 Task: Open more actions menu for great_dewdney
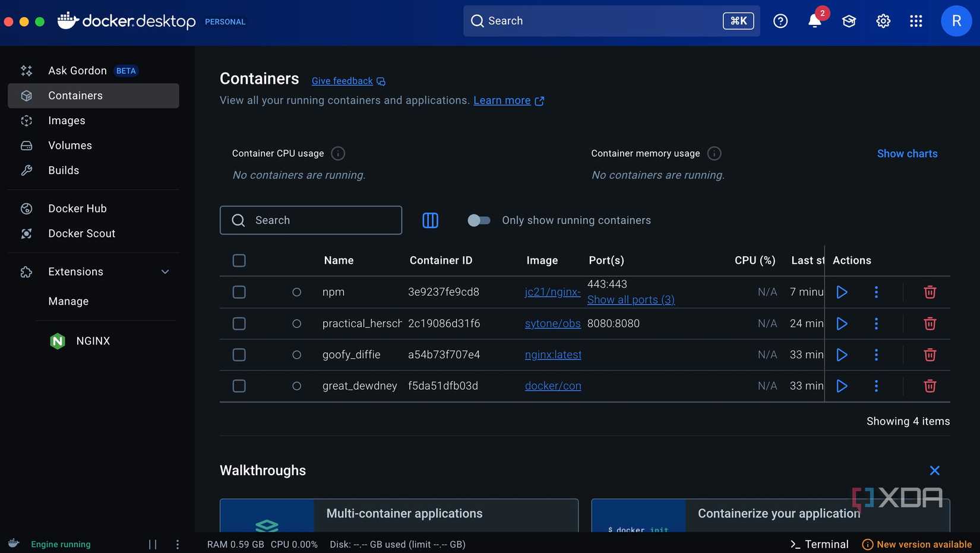[876, 386]
